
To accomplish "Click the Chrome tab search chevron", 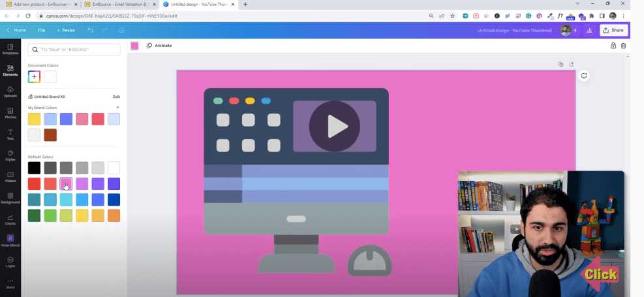I will point(577,4).
